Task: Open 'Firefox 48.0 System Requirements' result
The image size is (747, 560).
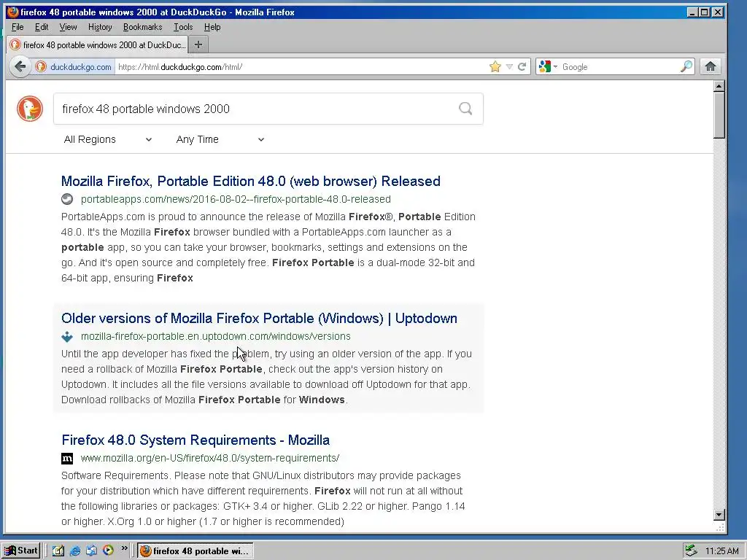Action: click(x=196, y=440)
